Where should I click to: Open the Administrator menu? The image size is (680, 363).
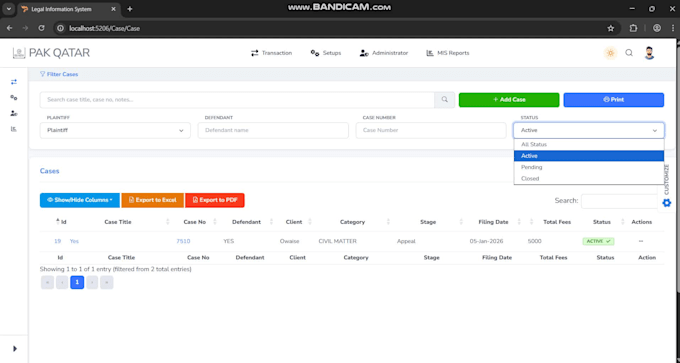(384, 53)
